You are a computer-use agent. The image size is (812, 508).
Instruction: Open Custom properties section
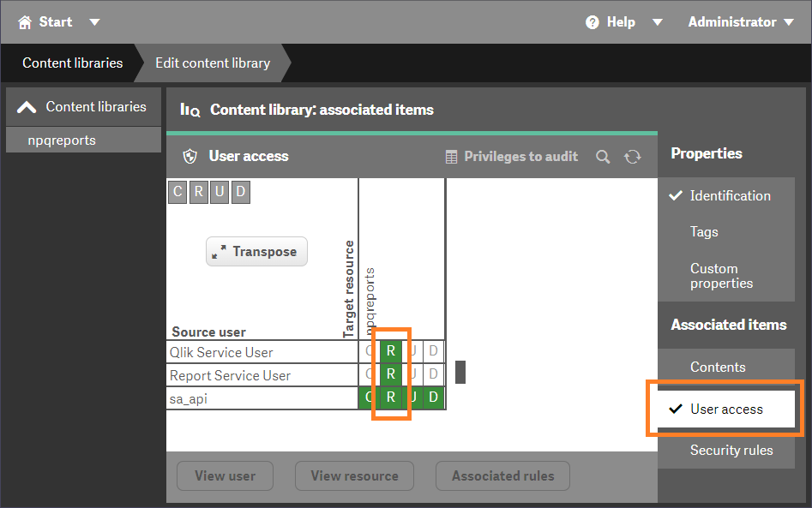coord(726,276)
